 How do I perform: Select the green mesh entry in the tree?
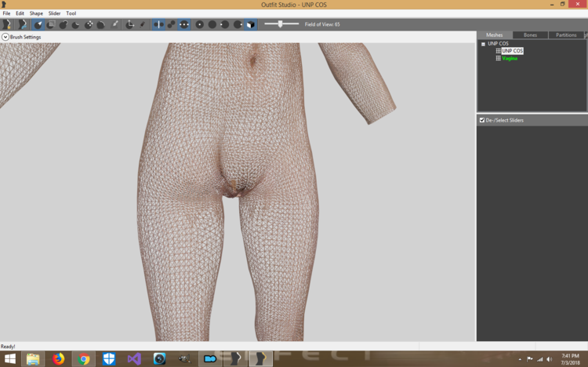pos(510,58)
